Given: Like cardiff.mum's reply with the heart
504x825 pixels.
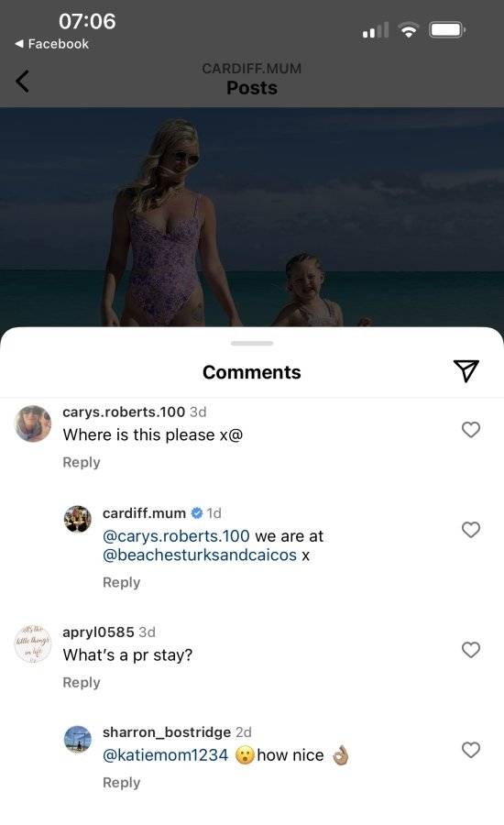Looking at the screenshot, I should click(x=471, y=529).
